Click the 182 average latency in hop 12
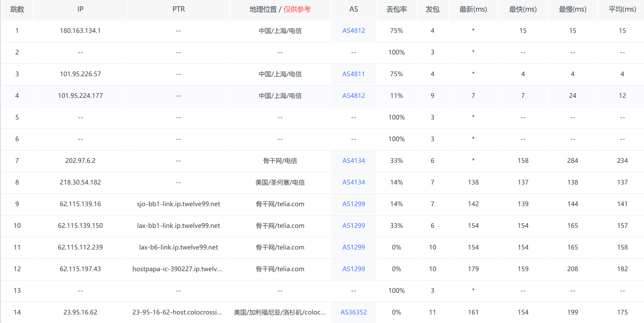The image size is (644, 323). [x=622, y=269]
